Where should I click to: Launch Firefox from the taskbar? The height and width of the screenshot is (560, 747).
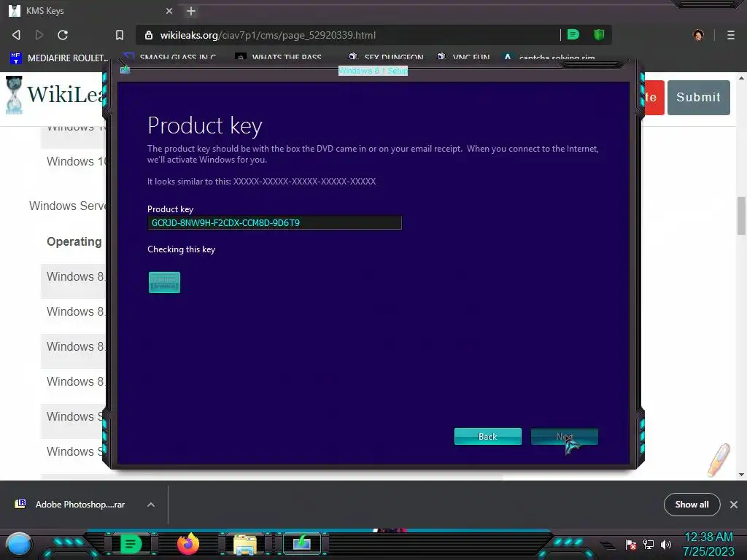(x=187, y=544)
